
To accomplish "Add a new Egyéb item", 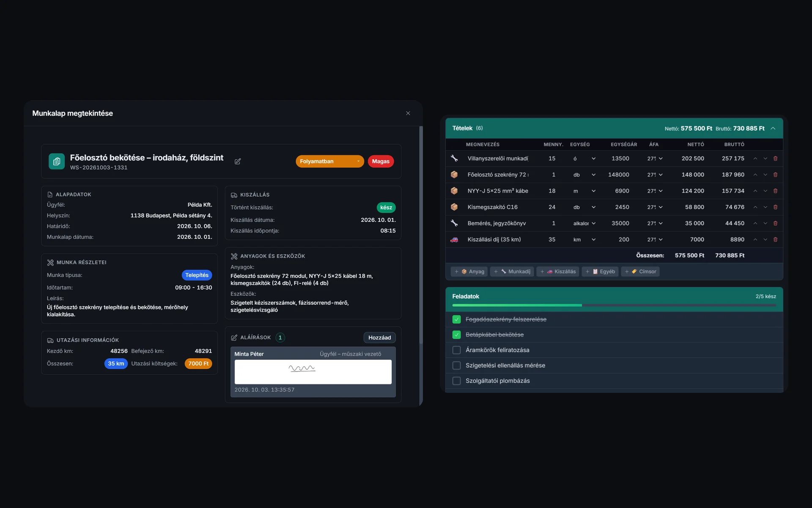I will [600, 271].
